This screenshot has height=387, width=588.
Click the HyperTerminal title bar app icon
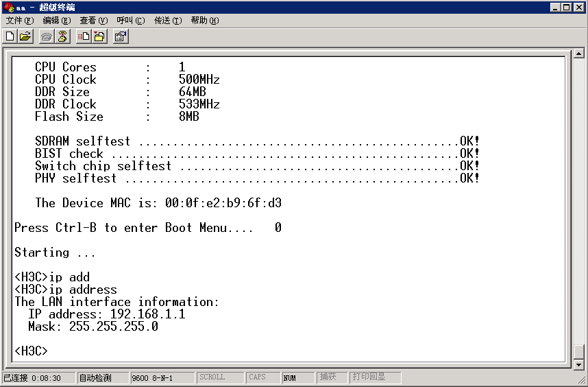pyautogui.click(x=8, y=7)
